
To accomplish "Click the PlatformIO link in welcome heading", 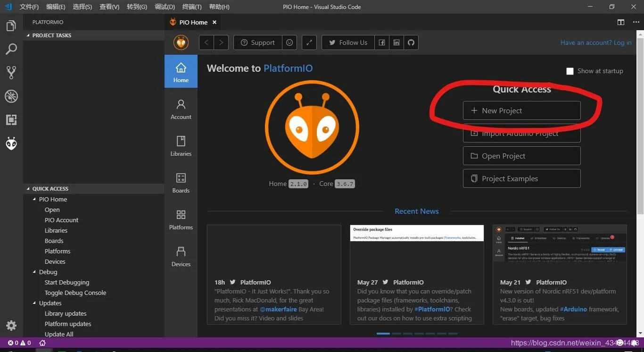I will tap(288, 68).
